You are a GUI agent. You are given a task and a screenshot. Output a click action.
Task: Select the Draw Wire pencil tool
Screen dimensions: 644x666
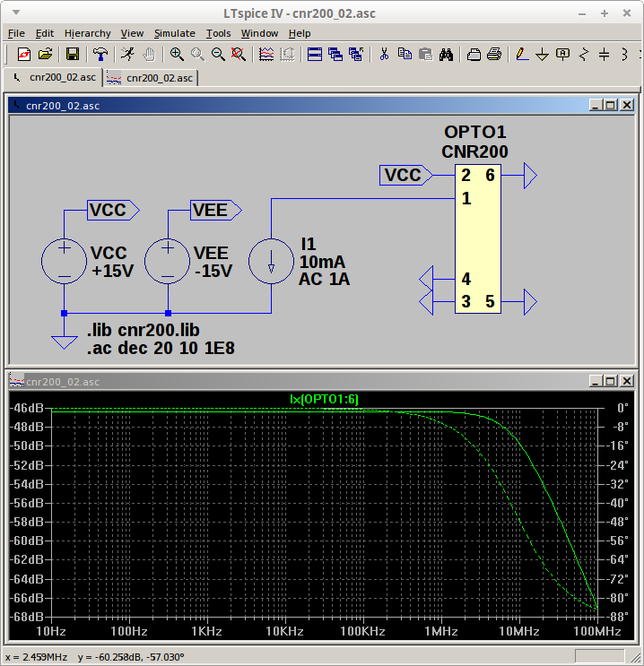pos(522,55)
